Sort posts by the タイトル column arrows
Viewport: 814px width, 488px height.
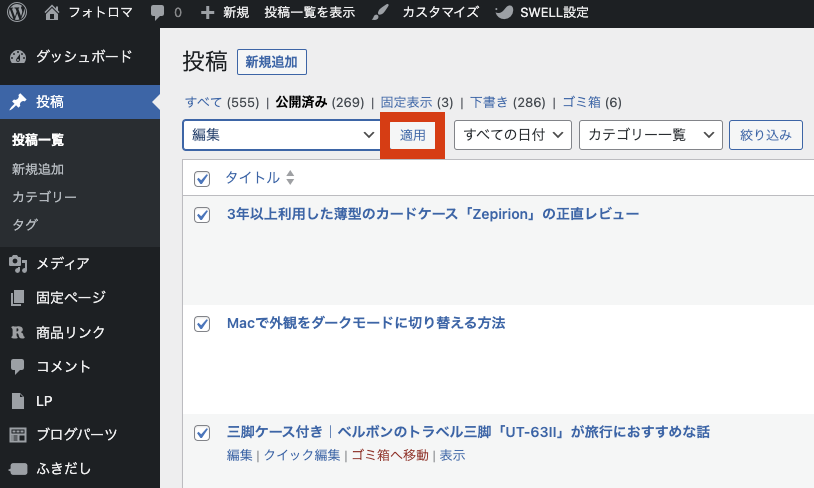[x=290, y=178]
